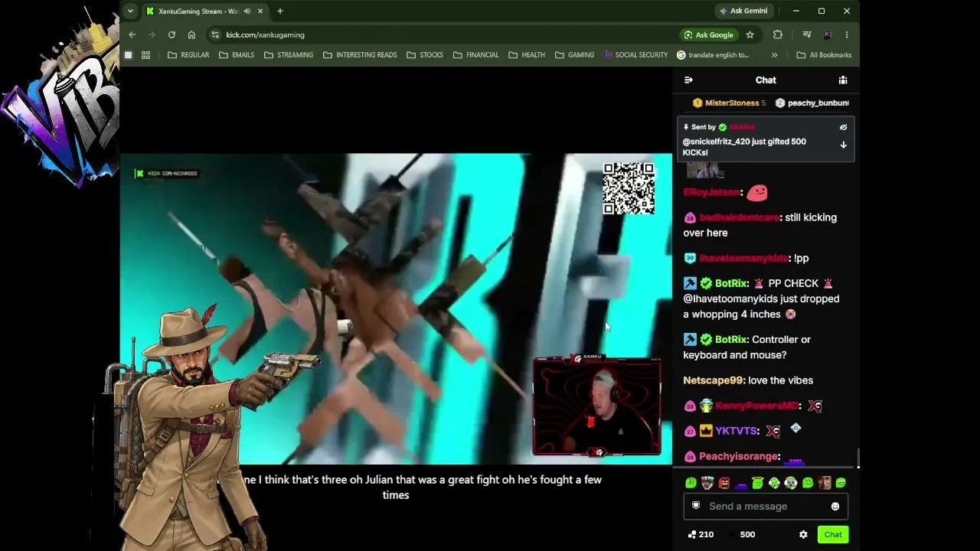
Task: Open the emoji picker in the message box
Action: (x=835, y=506)
